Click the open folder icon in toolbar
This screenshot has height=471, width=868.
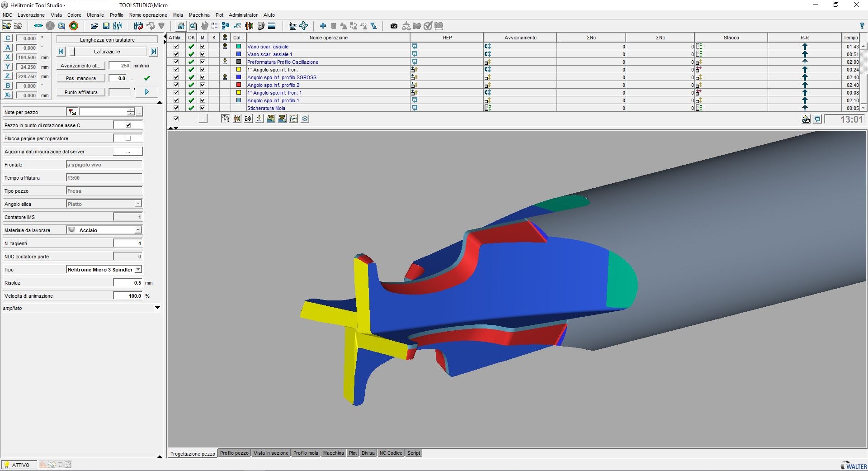pos(94,26)
